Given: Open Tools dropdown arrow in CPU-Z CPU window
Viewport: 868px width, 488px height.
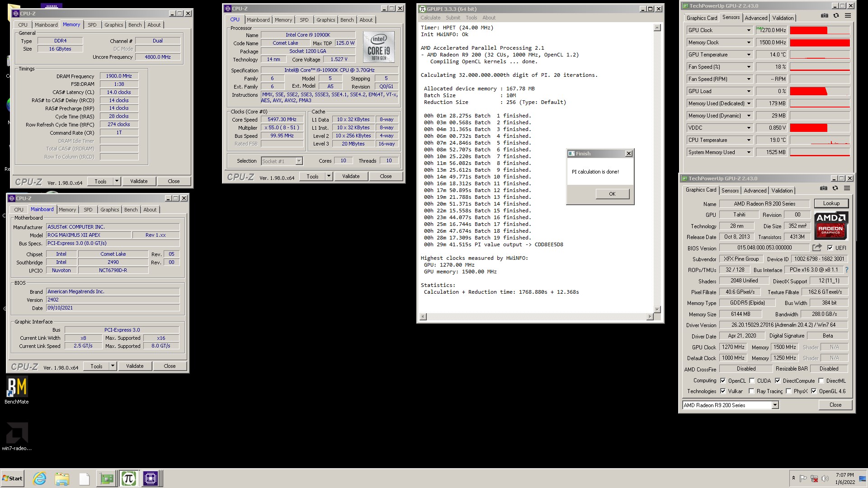Looking at the screenshot, I should coord(329,176).
